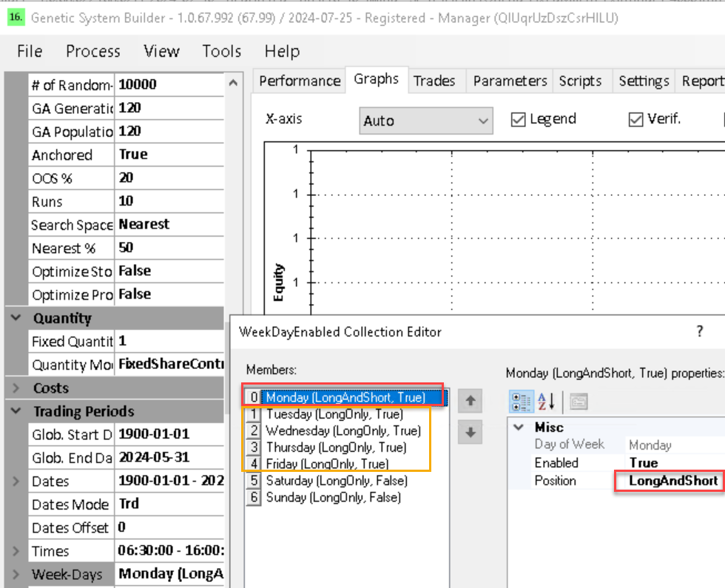Click the Property Pages icon

tap(578, 402)
